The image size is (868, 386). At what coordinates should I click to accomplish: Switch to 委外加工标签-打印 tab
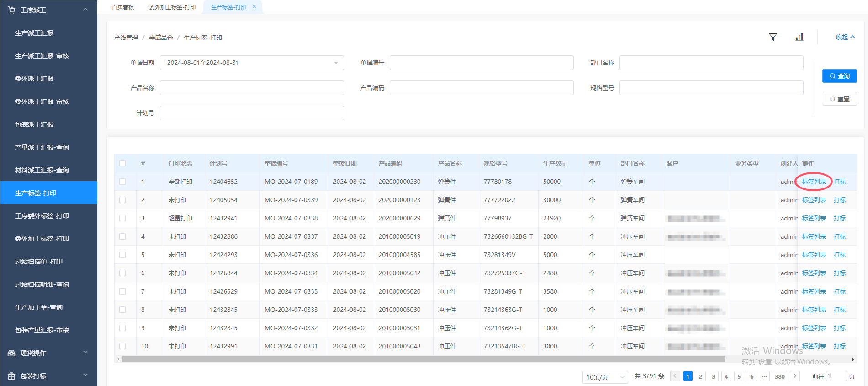click(172, 7)
